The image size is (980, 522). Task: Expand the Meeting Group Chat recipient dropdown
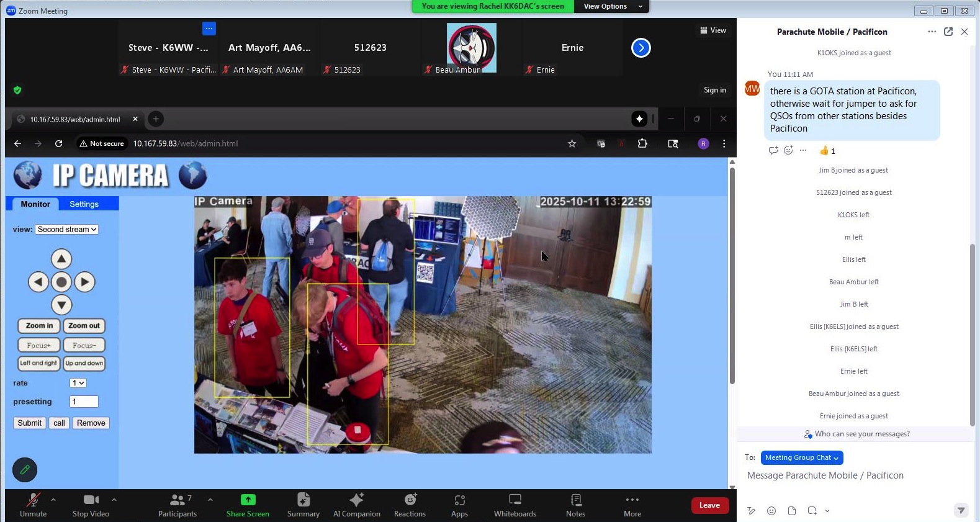[x=801, y=458]
